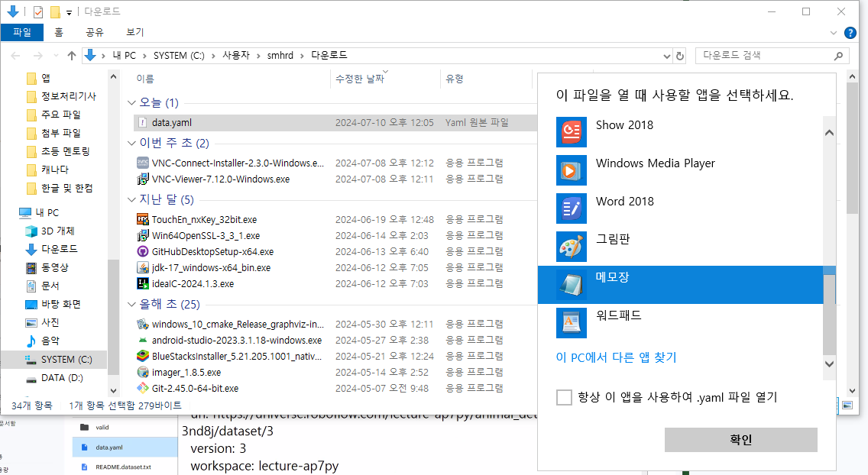Click the chevron after SYSTEM (C:) in path
The width and height of the screenshot is (868, 475).
213,56
